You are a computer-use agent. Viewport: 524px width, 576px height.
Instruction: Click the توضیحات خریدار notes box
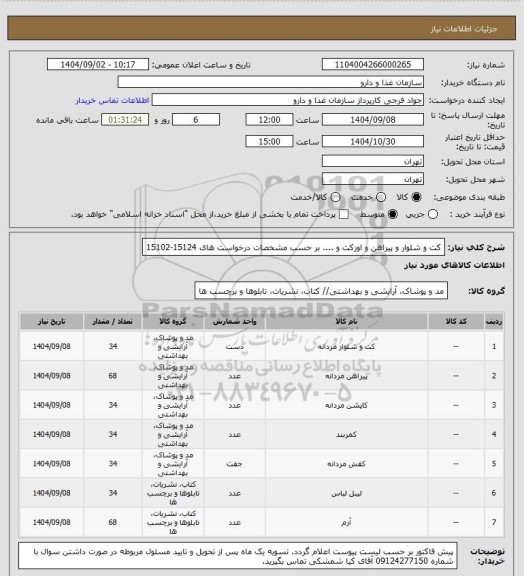pyautogui.click(x=237, y=556)
